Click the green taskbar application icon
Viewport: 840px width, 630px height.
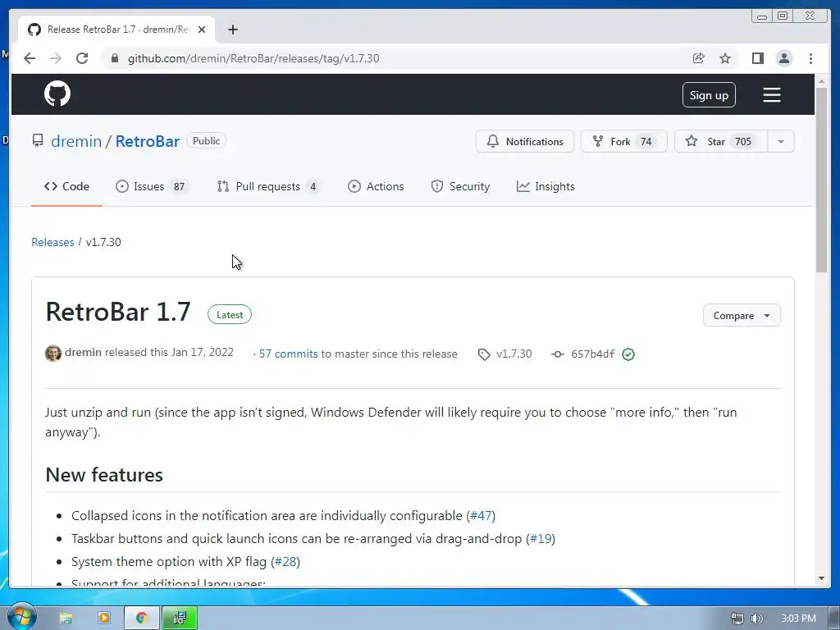pos(180,619)
